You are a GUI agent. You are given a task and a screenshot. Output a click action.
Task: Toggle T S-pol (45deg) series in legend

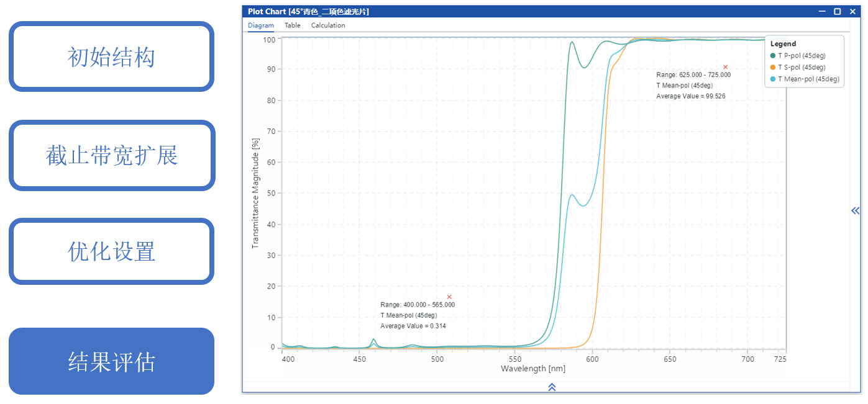pos(802,67)
